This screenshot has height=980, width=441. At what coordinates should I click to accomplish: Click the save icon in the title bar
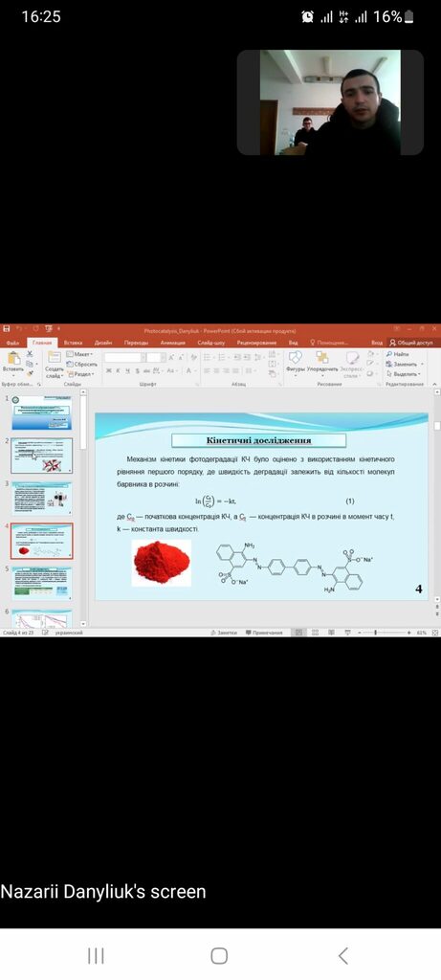(x=7, y=329)
